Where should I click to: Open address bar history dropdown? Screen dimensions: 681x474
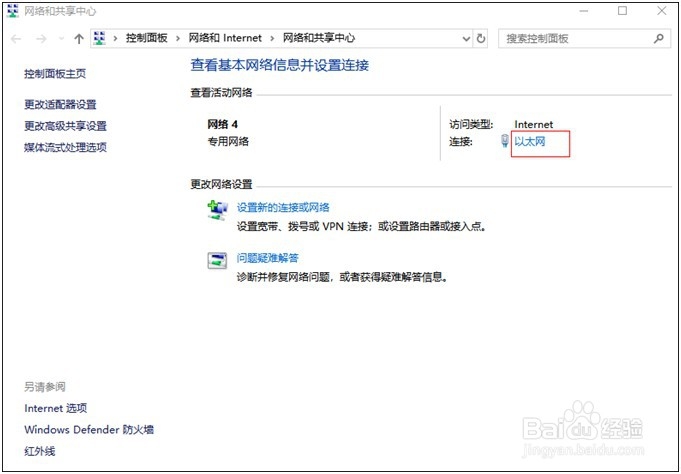466,39
